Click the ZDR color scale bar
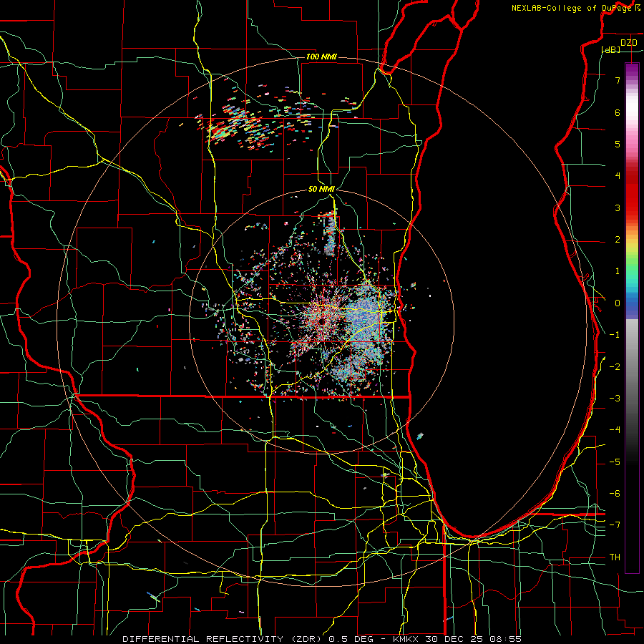 (632, 318)
